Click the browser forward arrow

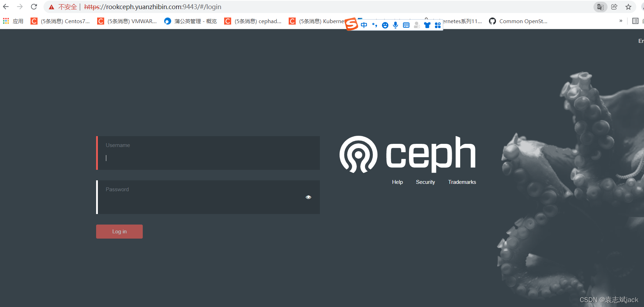click(x=20, y=7)
